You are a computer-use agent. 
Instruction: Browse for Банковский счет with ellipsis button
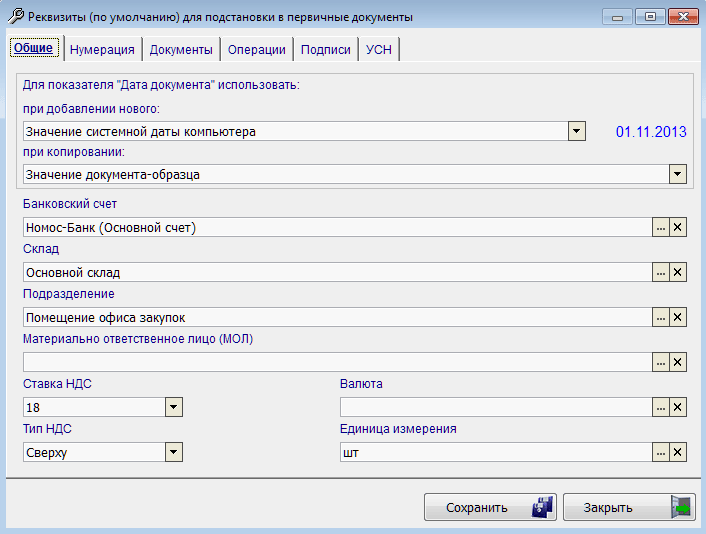661,227
